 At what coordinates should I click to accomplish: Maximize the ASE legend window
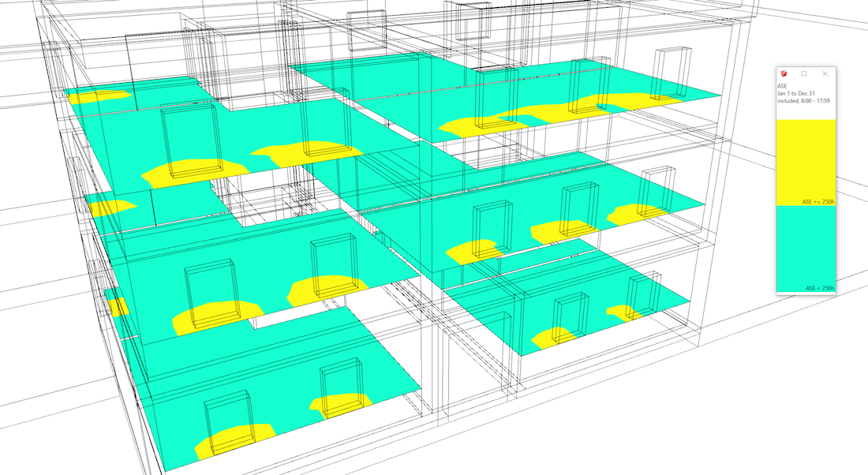tap(804, 73)
